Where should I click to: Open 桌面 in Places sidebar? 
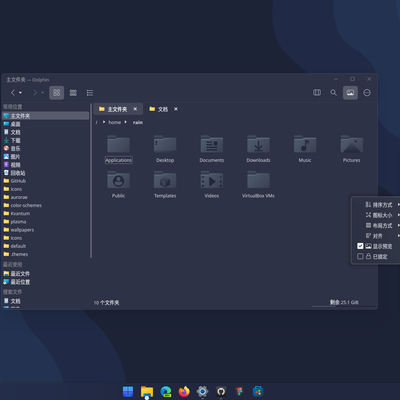point(46,124)
